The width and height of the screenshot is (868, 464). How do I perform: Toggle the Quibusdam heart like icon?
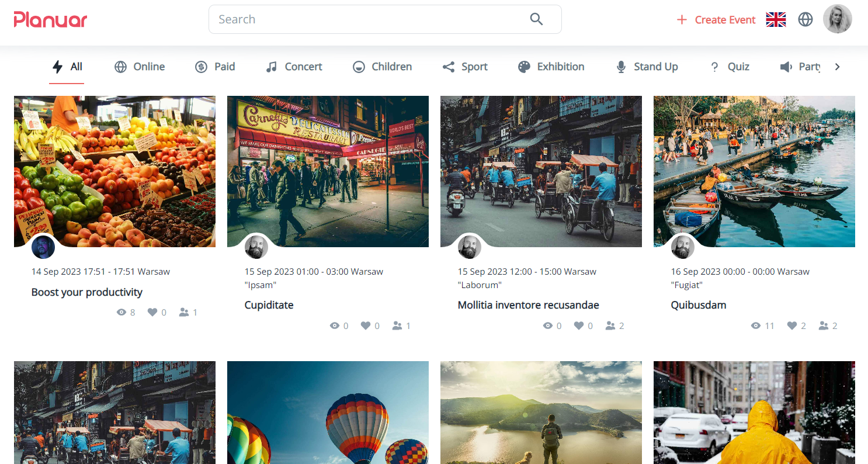coord(792,326)
